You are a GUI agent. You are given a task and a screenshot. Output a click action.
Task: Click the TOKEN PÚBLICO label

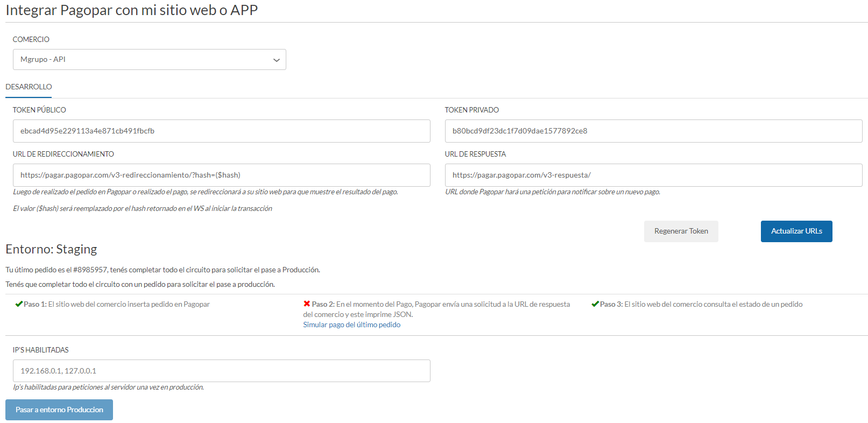pyautogui.click(x=39, y=110)
